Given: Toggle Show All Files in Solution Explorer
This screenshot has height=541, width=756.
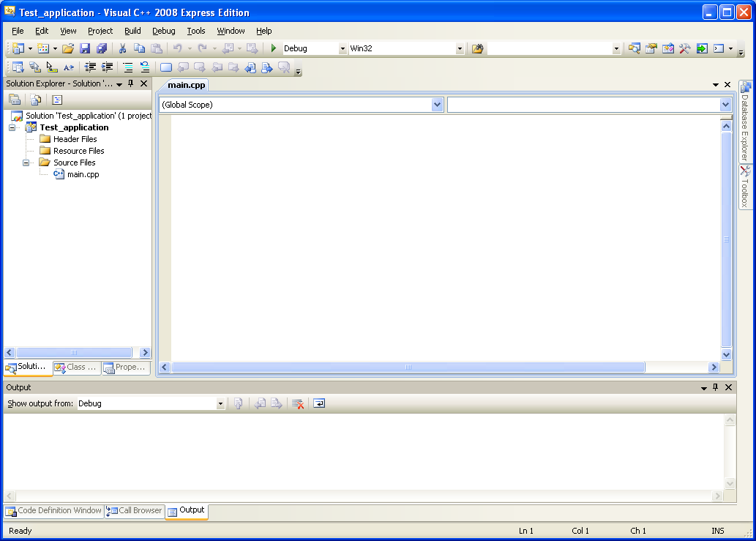Looking at the screenshot, I should tap(36, 100).
